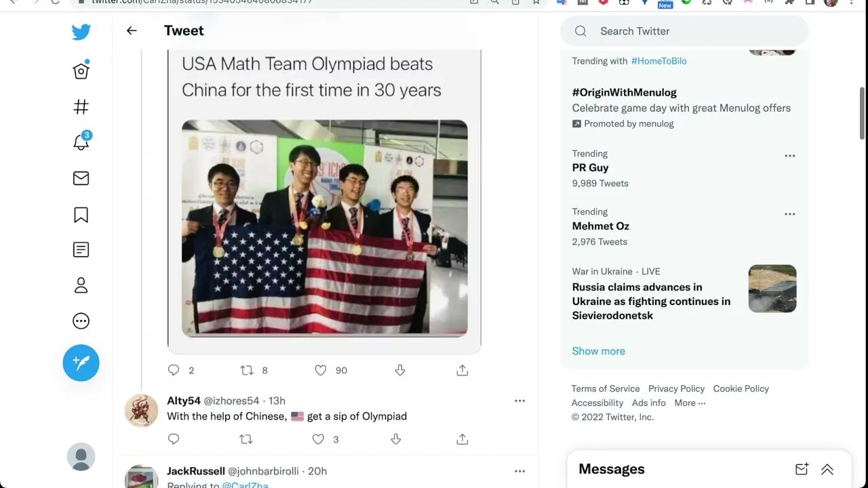
Task: Open the Explore hashtag icon
Action: [81, 107]
